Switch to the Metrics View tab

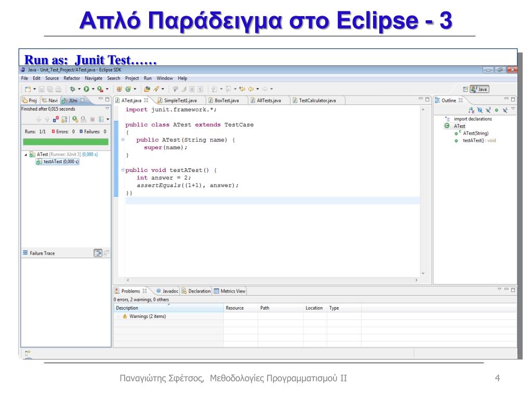coord(230,291)
